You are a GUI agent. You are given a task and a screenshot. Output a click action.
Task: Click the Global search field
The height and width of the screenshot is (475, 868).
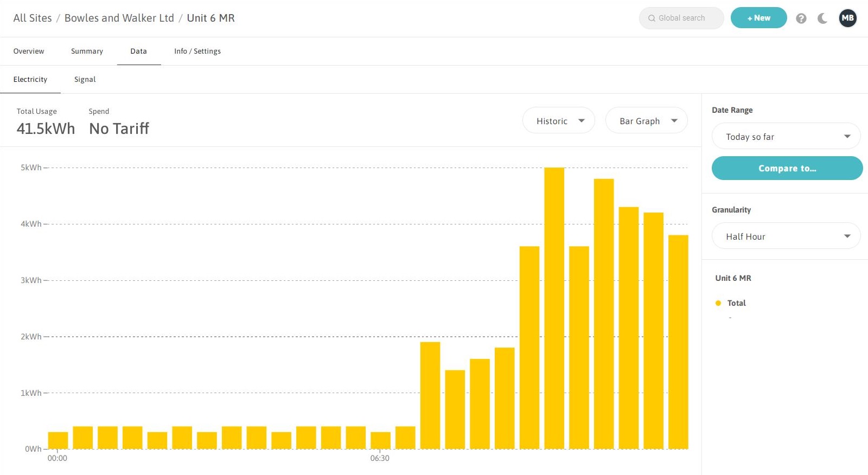pos(681,18)
